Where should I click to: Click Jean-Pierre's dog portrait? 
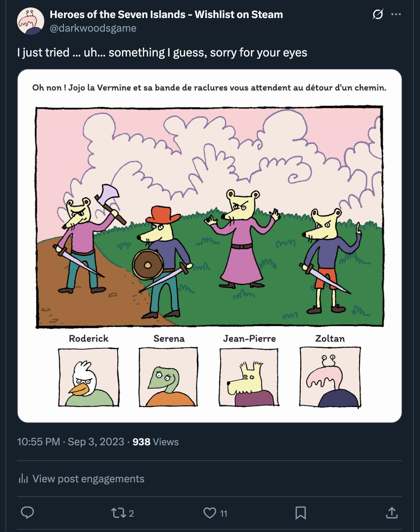pos(249,377)
